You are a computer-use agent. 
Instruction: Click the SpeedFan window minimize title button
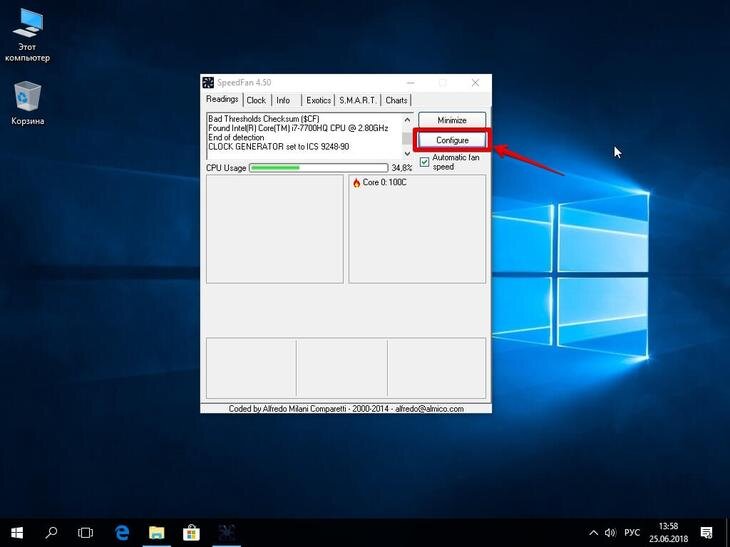pyautogui.click(x=411, y=82)
